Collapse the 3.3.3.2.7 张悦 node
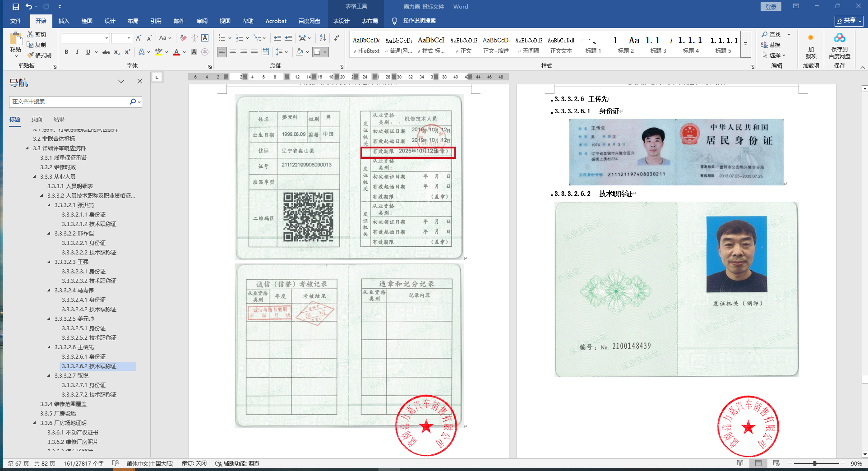 [49, 375]
